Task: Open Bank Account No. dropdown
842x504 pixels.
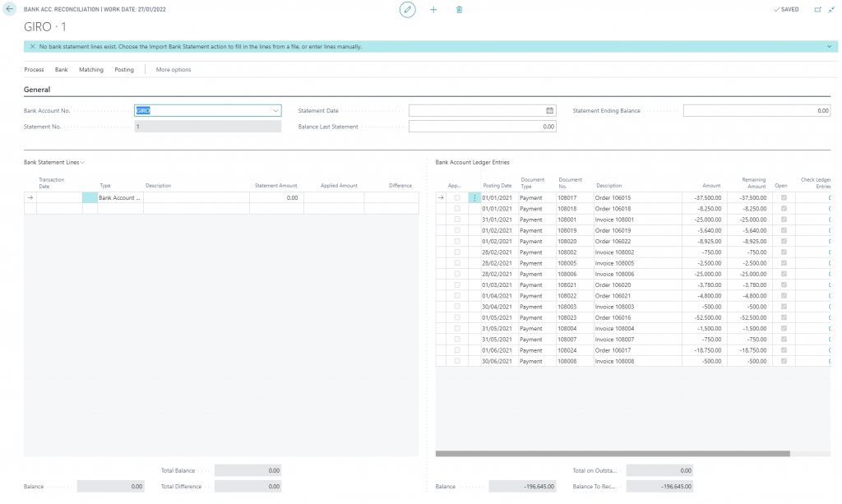Action: pyautogui.click(x=275, y=110)
